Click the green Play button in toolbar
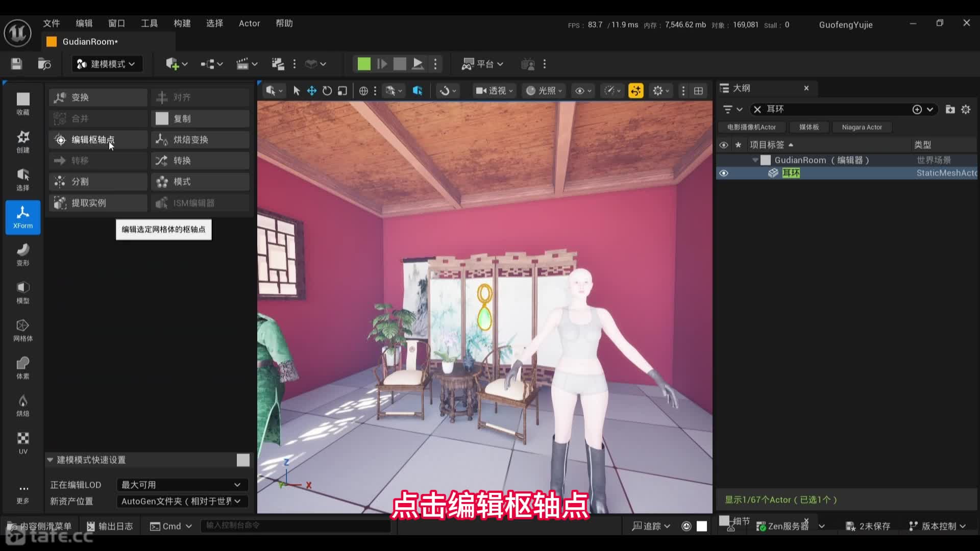 pyautogui.click(x=364, y=64)
